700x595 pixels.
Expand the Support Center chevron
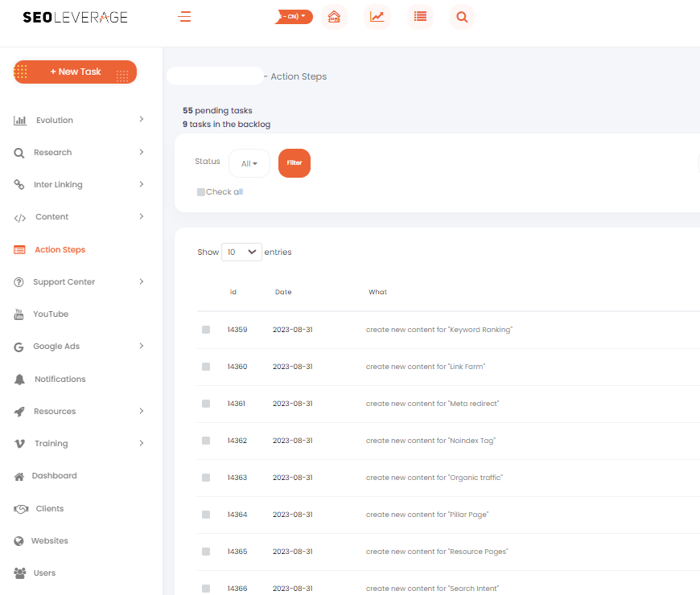click(x=142, y=281)
